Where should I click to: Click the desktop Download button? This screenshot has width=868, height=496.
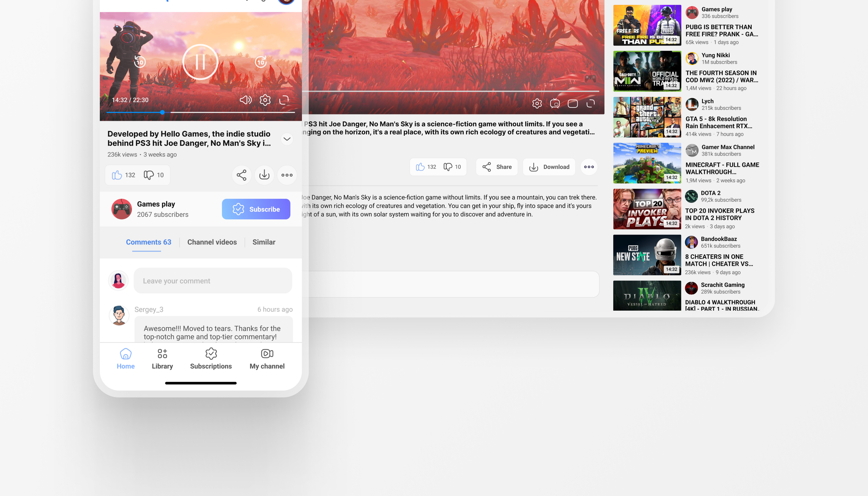point(549,167)
